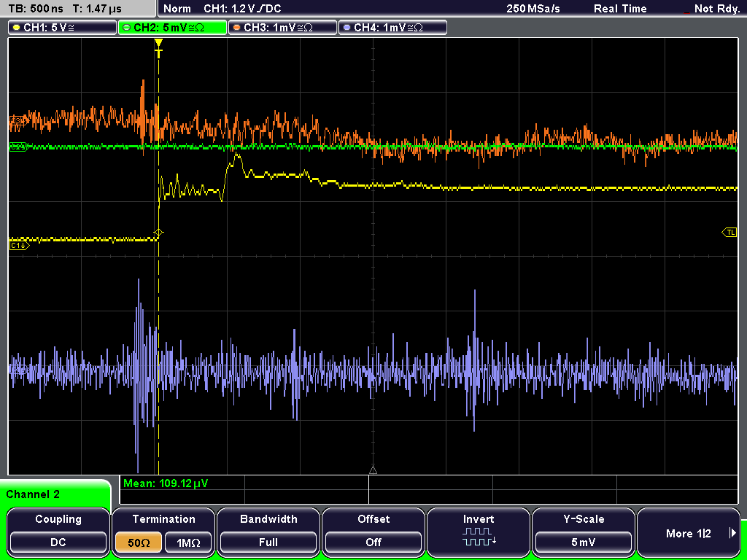Click the Real Time acquisition label
This screenshot has height=560, width=747.
[x=620, y=9]
